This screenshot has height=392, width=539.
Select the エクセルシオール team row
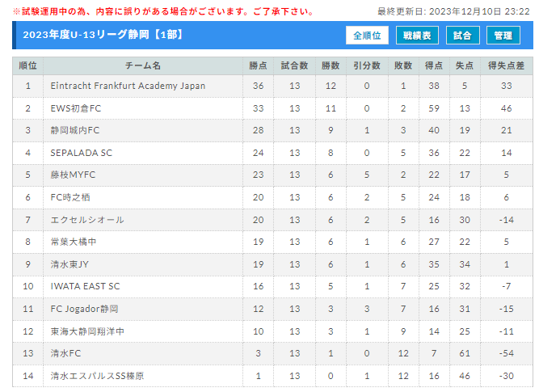pos(272,220)
